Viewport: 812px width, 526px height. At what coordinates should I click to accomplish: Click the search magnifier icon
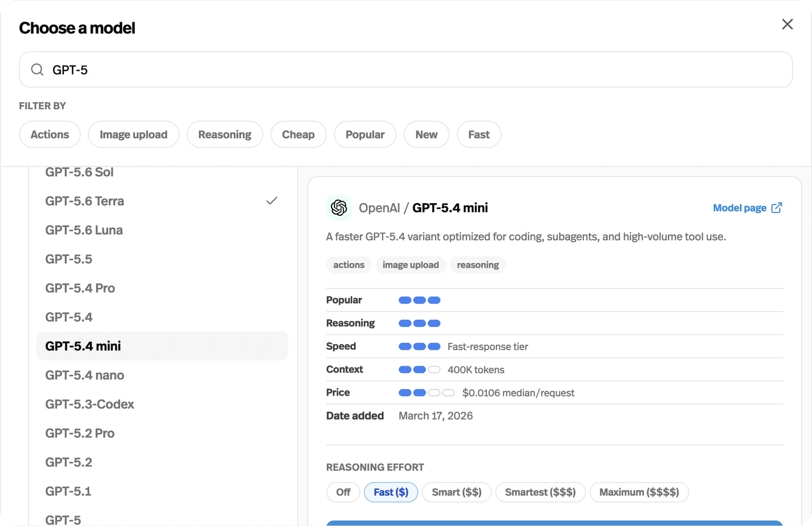pyautogui.click(x=37, y=69)
